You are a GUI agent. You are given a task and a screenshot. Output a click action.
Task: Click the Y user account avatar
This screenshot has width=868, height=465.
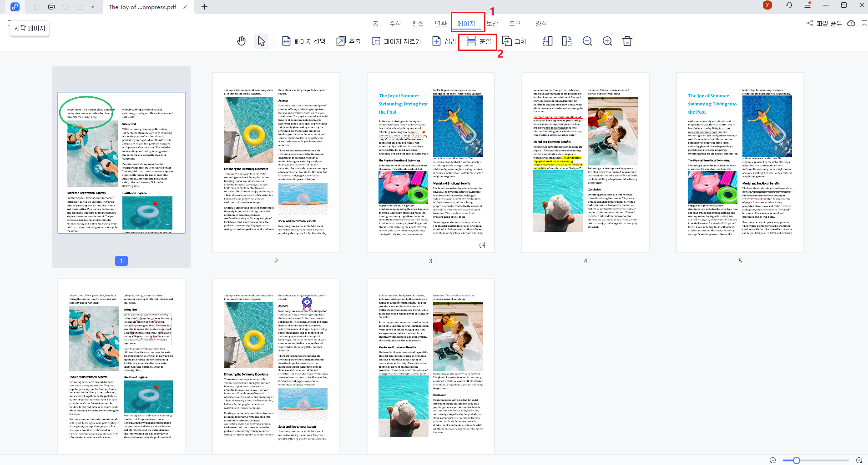pos(767,5)
